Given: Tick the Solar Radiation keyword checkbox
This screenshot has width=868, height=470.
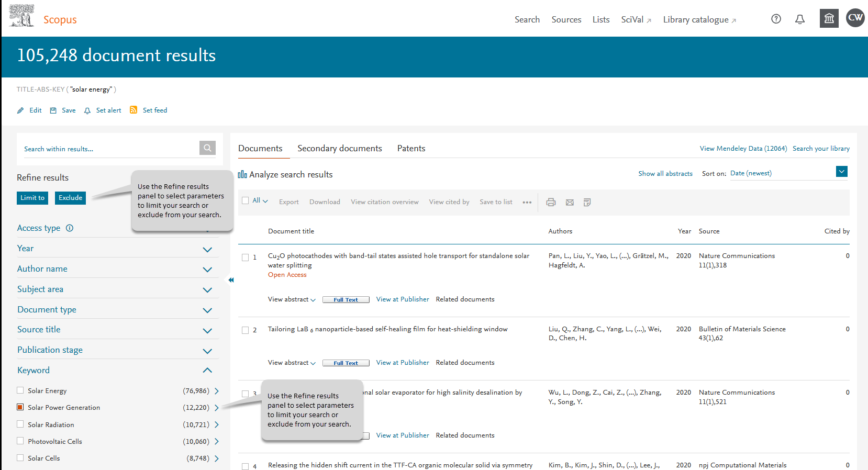Looking at the screenshot, I should 20,424.
